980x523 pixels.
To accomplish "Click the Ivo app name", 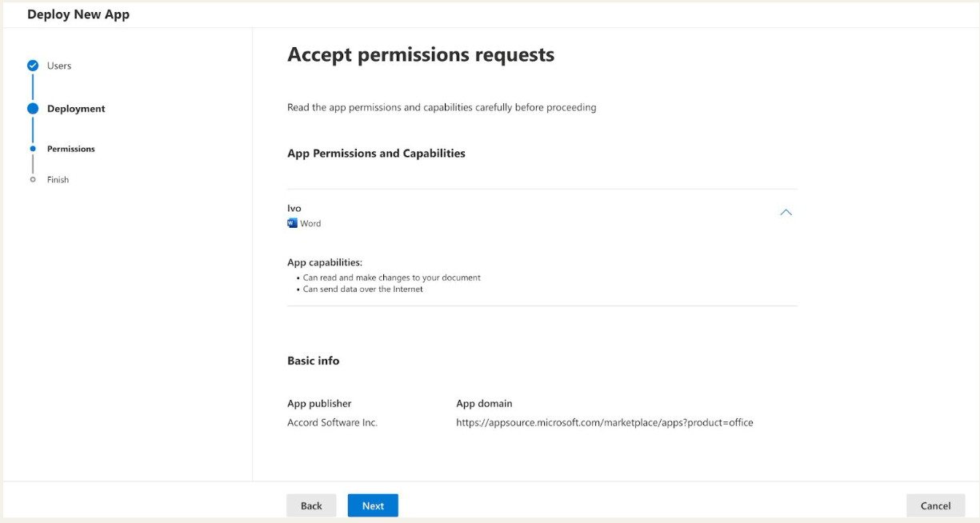I will click(294, 209).
